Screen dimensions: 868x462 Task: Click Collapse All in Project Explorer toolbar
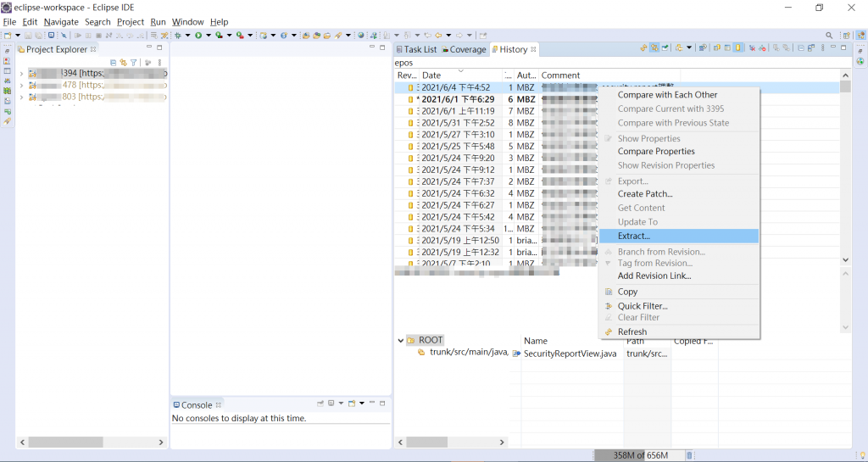click(x=114, y=63)
